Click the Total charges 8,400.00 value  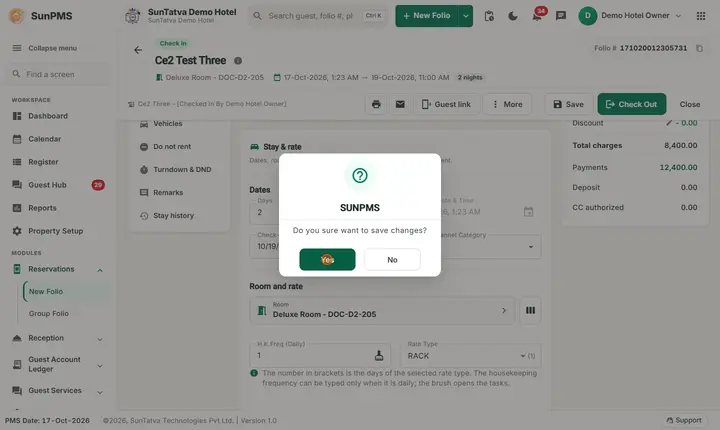[x=681, y=146]
